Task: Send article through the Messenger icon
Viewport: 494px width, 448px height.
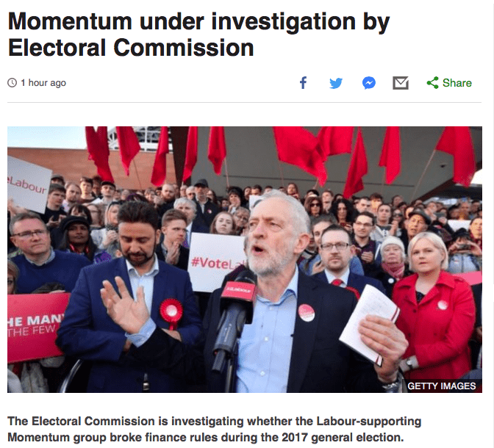Action: pos(369,83)
